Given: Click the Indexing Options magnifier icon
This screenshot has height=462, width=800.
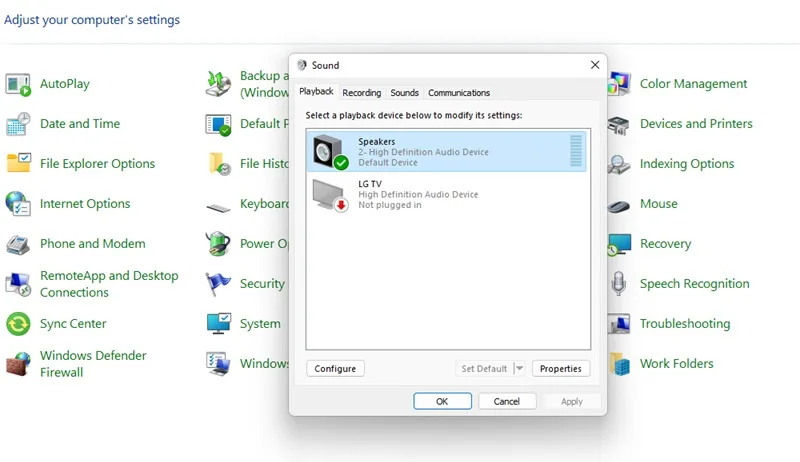Looking at the screenshot, I should point(618,164).
